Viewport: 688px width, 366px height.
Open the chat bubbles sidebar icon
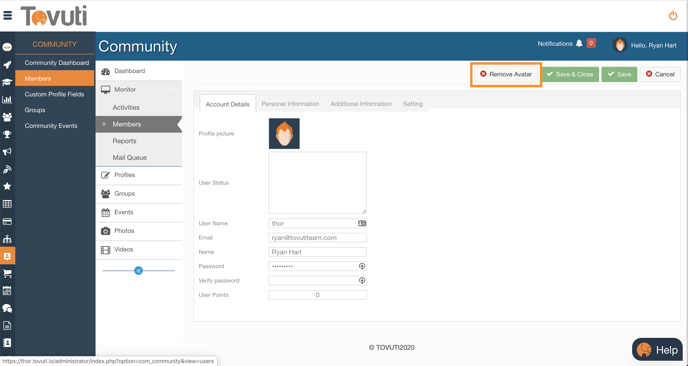click(x=7, y=309)
